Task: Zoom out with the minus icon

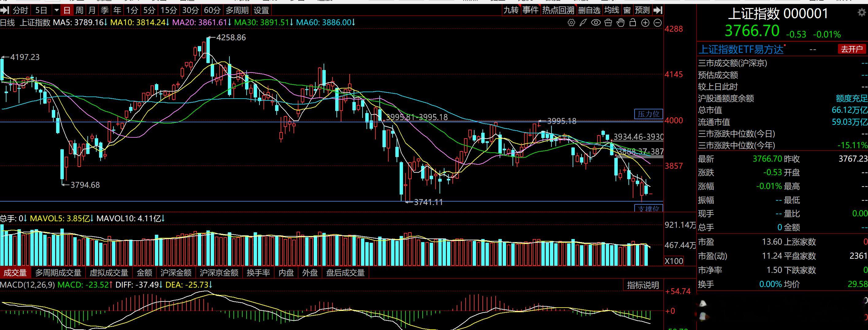Action: (x=657, y=23)
